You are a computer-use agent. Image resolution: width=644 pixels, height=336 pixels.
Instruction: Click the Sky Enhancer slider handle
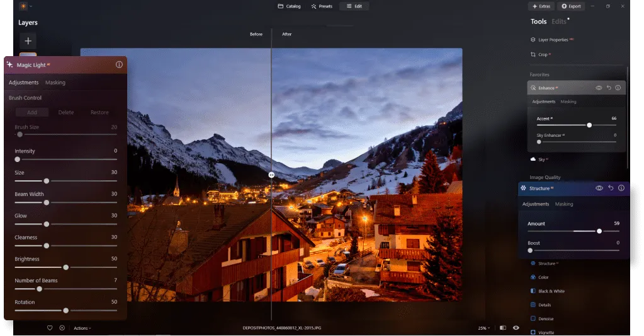pyautogui.click(x=539, y=142)
